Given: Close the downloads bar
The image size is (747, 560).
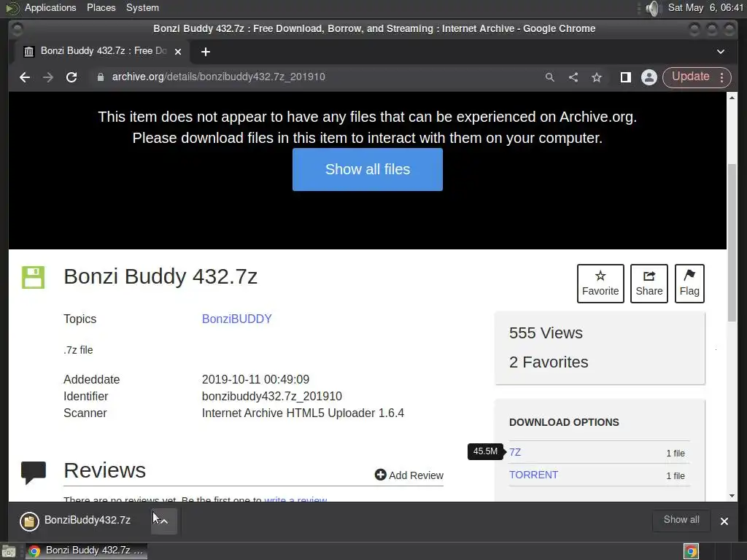Looking at the screenshot, I should pyautogui.click(x=724, y=521).
